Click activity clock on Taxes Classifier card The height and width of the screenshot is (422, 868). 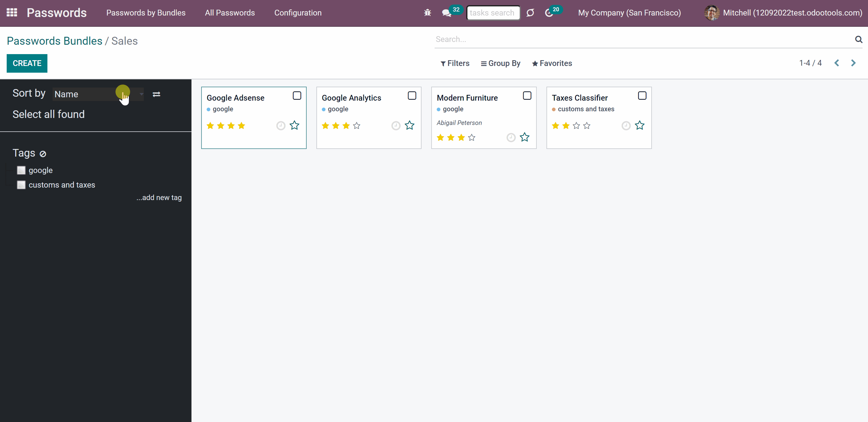point(626,126)
